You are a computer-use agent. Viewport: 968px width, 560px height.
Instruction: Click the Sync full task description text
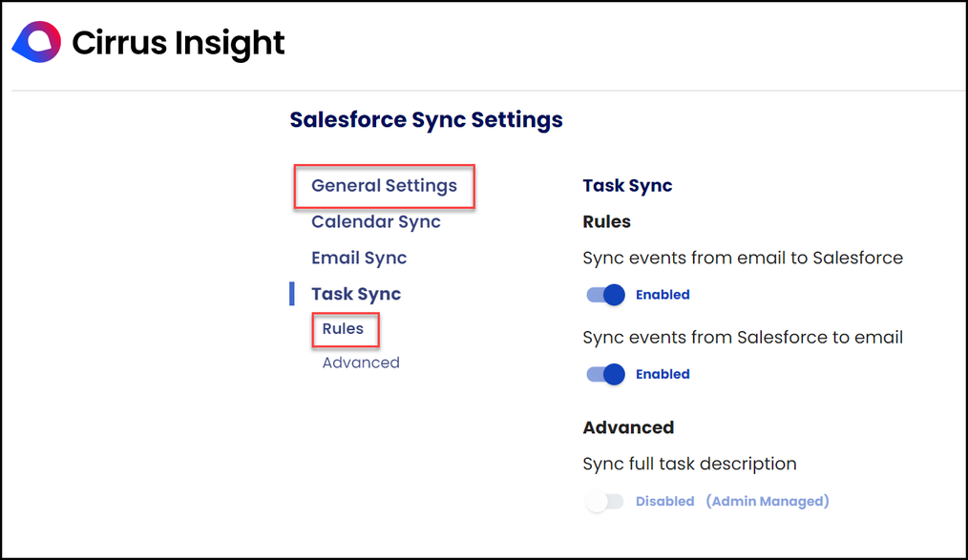(x=690, y=464)
